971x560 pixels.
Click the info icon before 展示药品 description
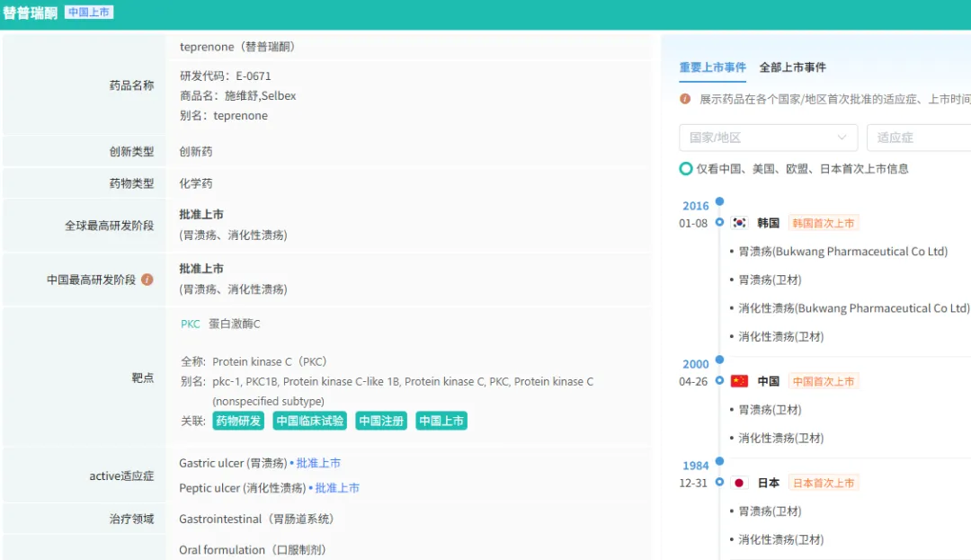(x=685, y=99)
